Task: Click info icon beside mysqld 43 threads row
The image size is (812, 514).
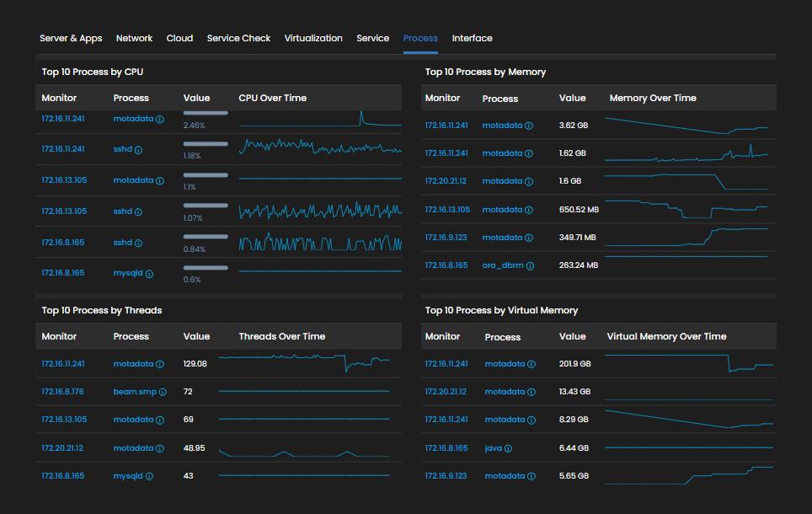Action: pyautogui.click(x=149, y=476)
